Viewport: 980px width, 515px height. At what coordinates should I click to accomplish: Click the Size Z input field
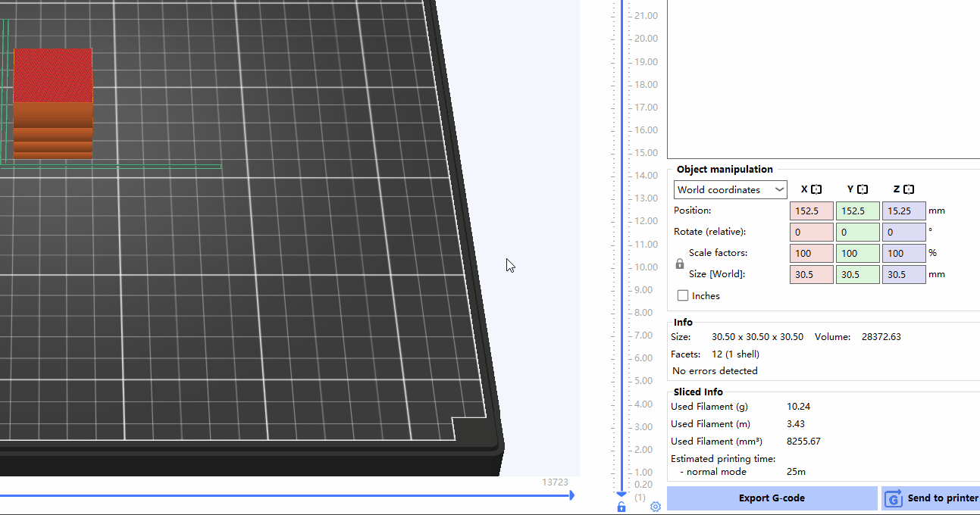tap(903, 275)
